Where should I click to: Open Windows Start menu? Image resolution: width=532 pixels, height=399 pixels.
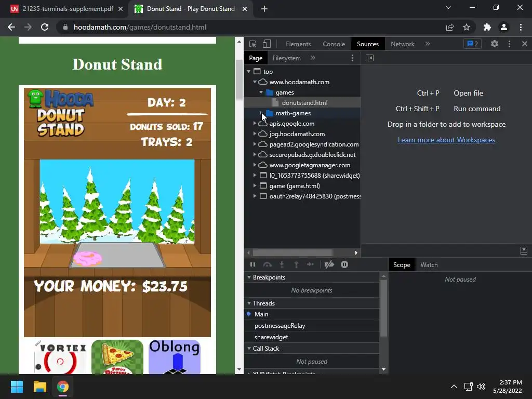click(x=17, y=387)
